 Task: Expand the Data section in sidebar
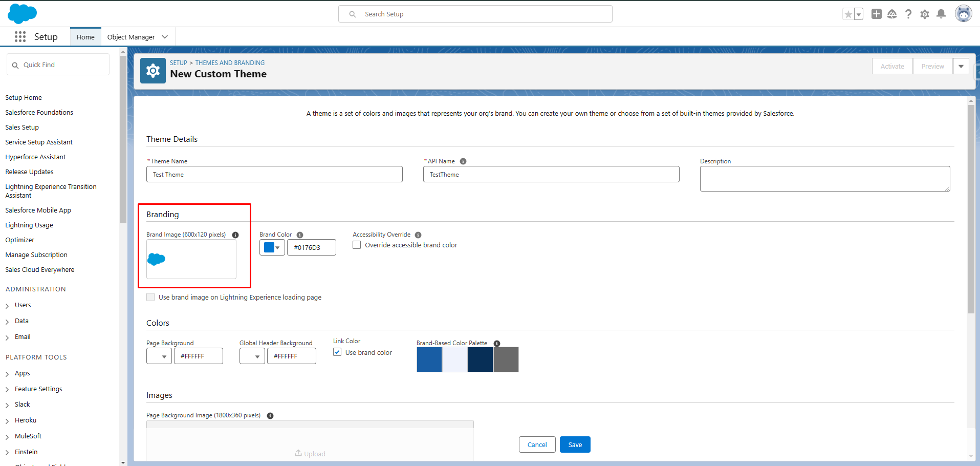[7, 322]
